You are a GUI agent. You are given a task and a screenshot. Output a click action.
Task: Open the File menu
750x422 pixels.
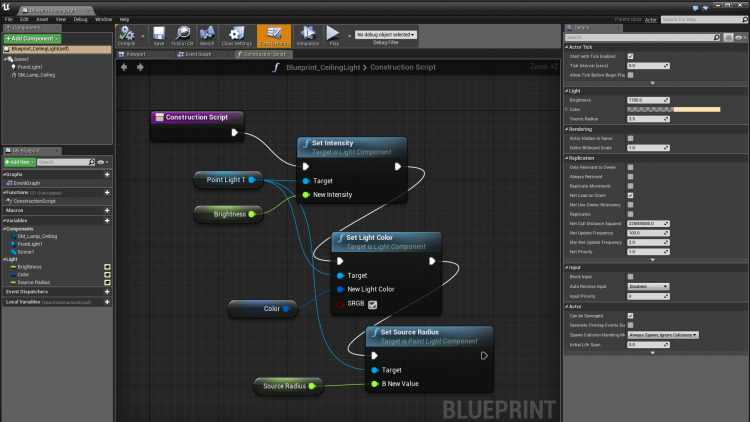pos(9,20)
